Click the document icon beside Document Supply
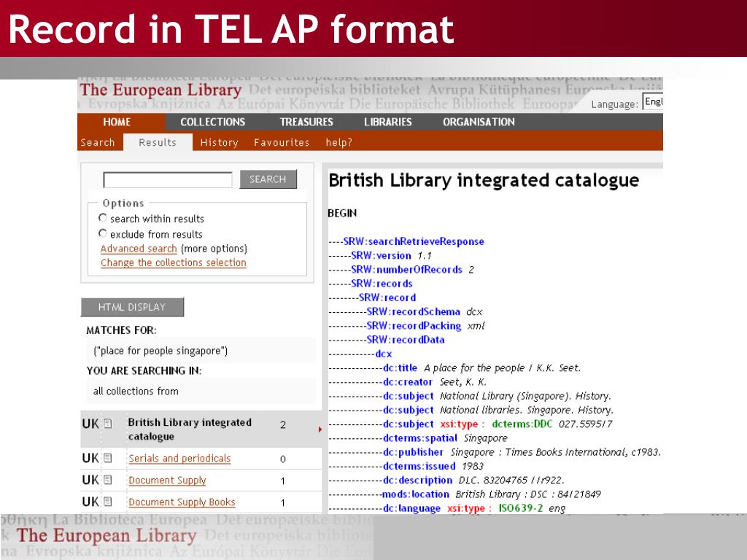Image resolution: width=747 pixels, height=560 pixels. (108, 480)
